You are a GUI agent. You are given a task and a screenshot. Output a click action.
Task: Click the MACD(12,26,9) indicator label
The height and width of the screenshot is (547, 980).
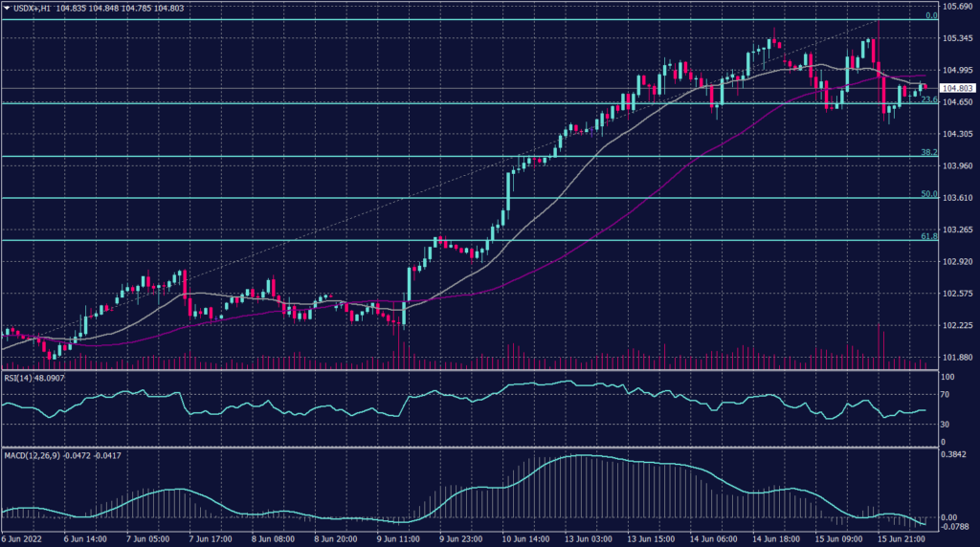coord(33,454)
